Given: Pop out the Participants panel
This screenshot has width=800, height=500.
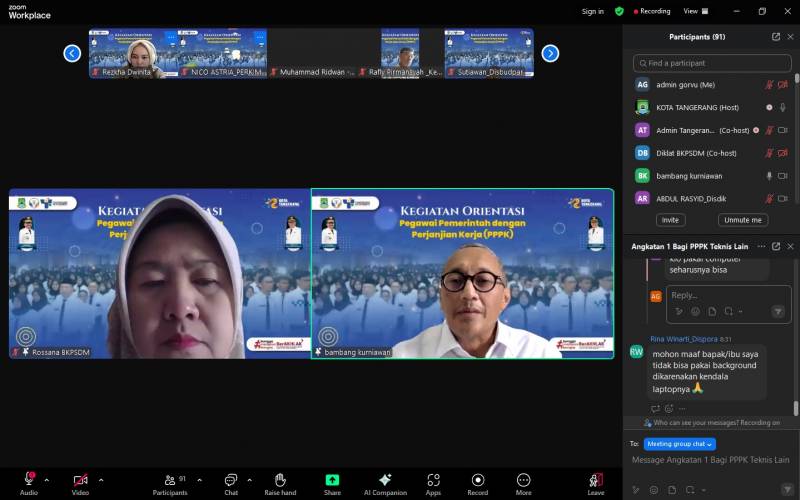Looking at the screenshot, I should tap(776, 37).
